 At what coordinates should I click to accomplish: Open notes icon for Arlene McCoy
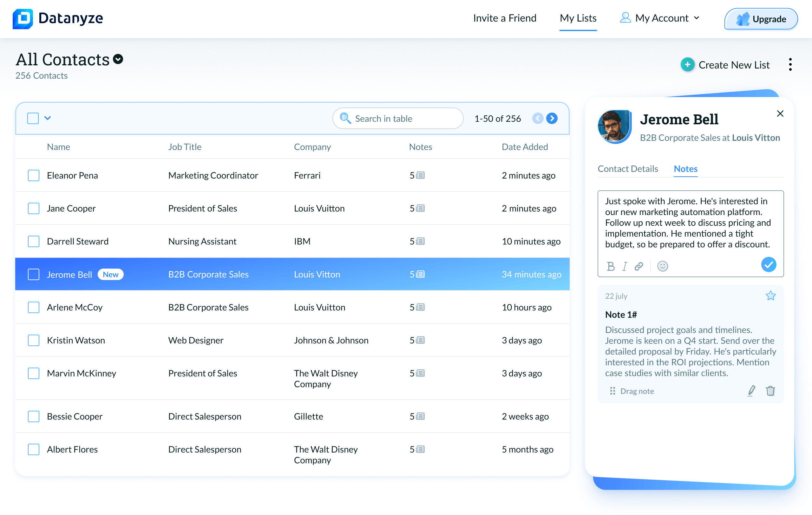420,307
